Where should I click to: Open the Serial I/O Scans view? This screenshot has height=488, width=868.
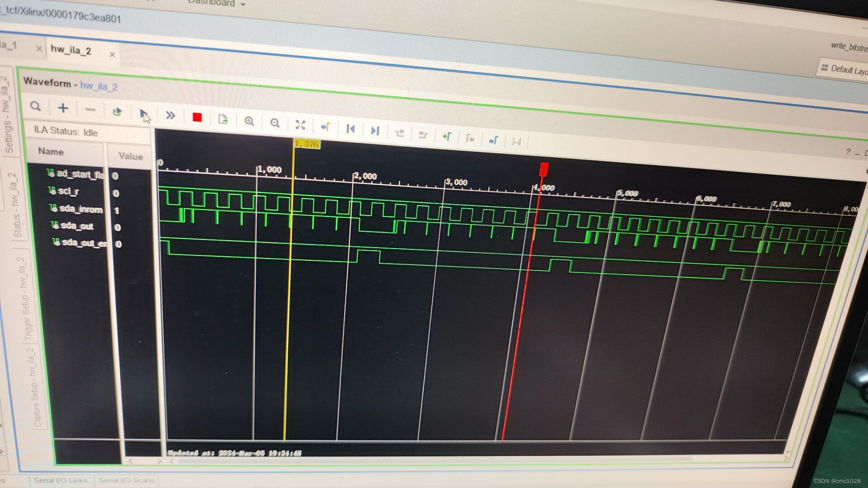point(127,480)
